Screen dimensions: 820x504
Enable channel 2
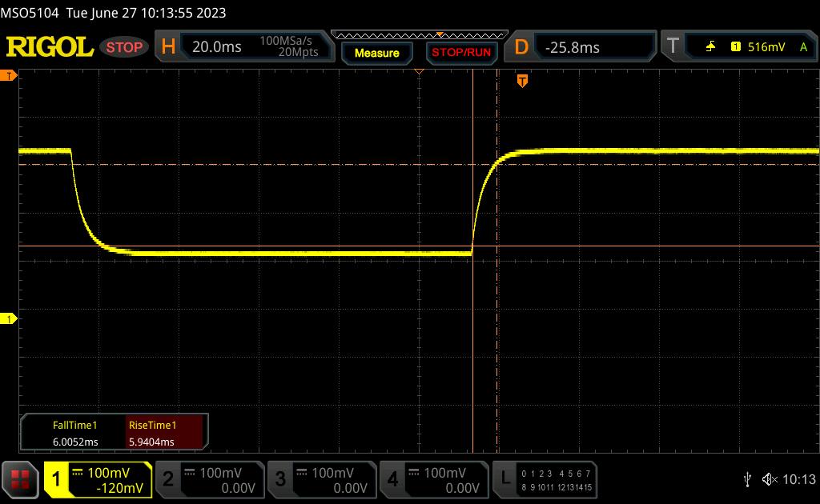pyautogui.click(x=208, y=479)
